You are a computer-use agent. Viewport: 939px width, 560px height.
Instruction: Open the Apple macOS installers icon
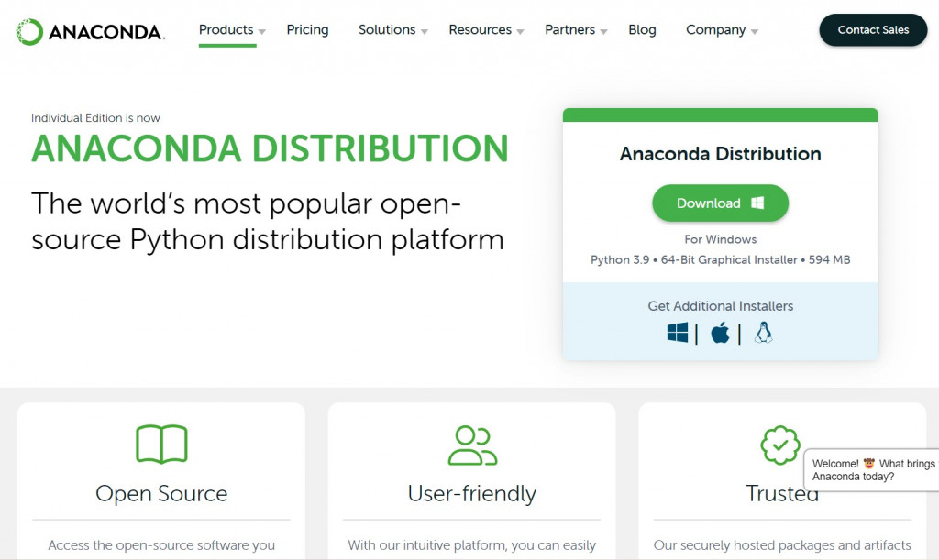coord(720,333)
